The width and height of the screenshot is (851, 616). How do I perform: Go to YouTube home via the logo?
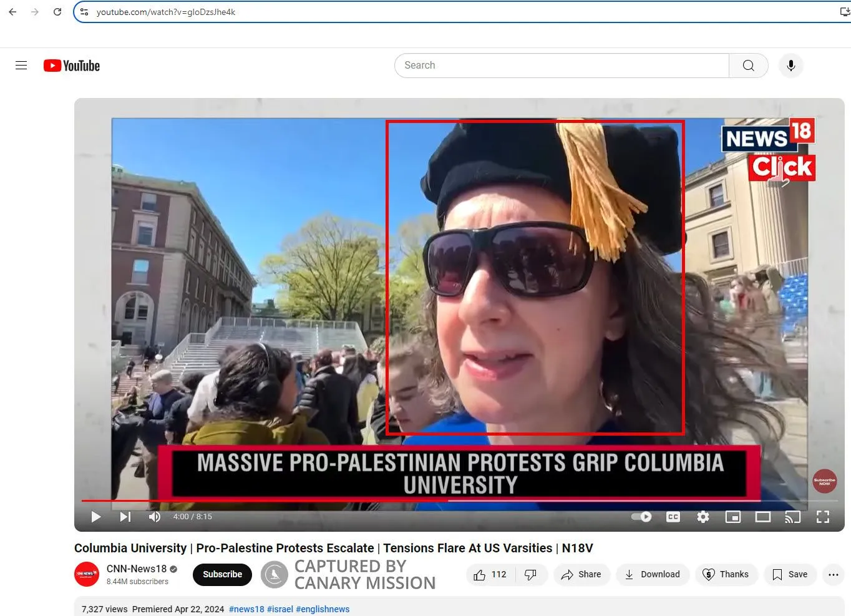click(71, 65)
